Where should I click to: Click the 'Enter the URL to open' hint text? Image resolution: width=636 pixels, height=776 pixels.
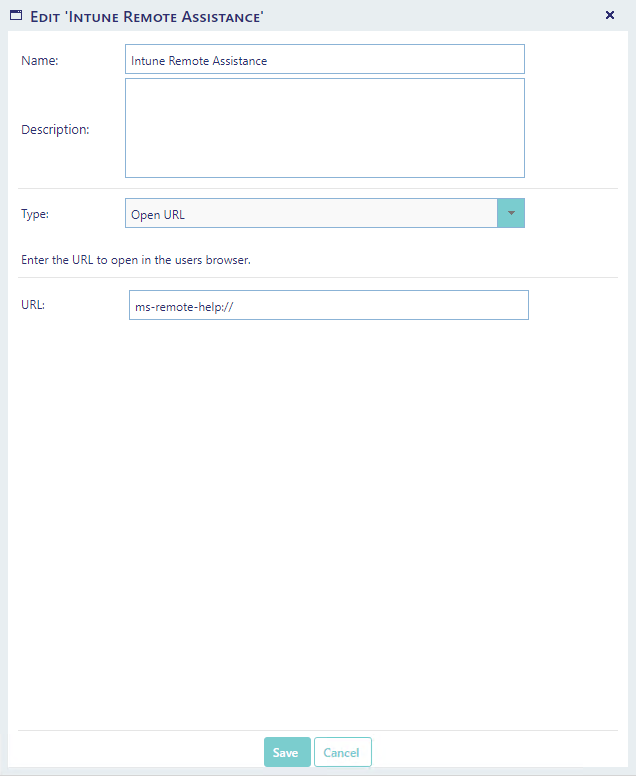point(135,260)
